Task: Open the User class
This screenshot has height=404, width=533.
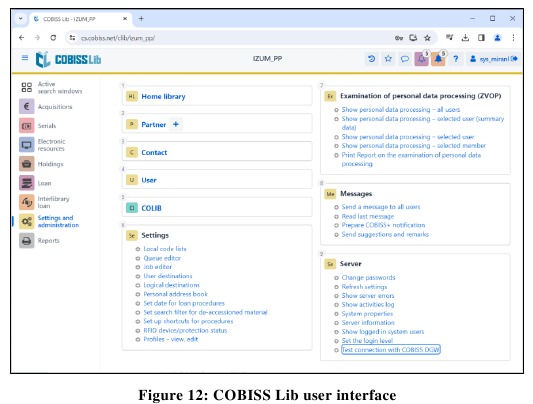Action: coord(149,180)
